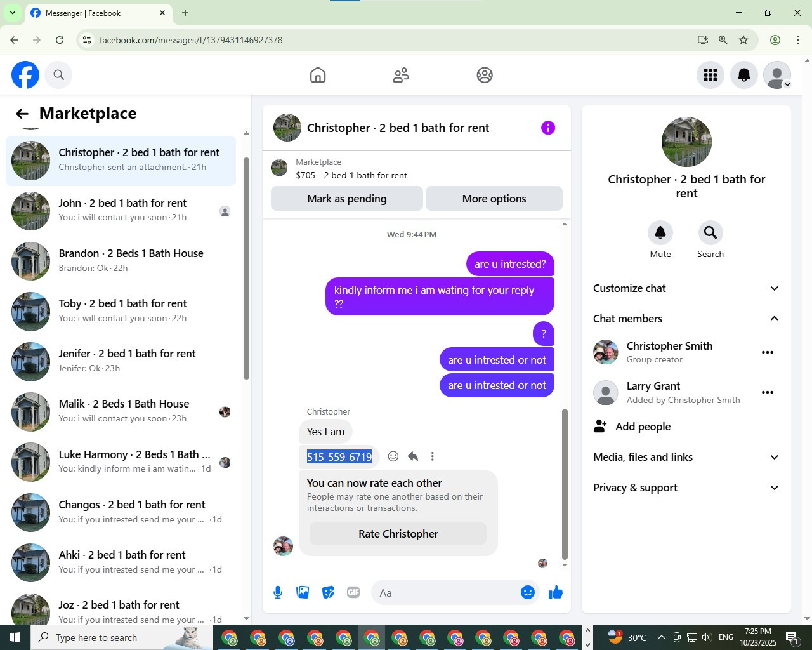Open the Friends icon

click(401, 75)
